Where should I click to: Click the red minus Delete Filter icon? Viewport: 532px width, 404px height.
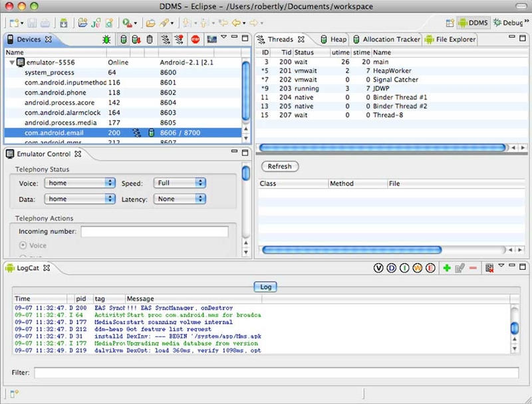coord(473,268)
